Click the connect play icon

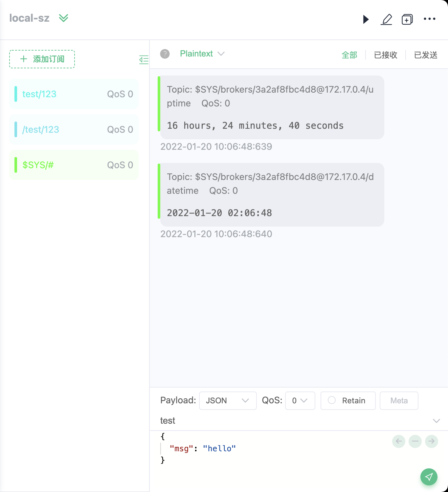366,19
